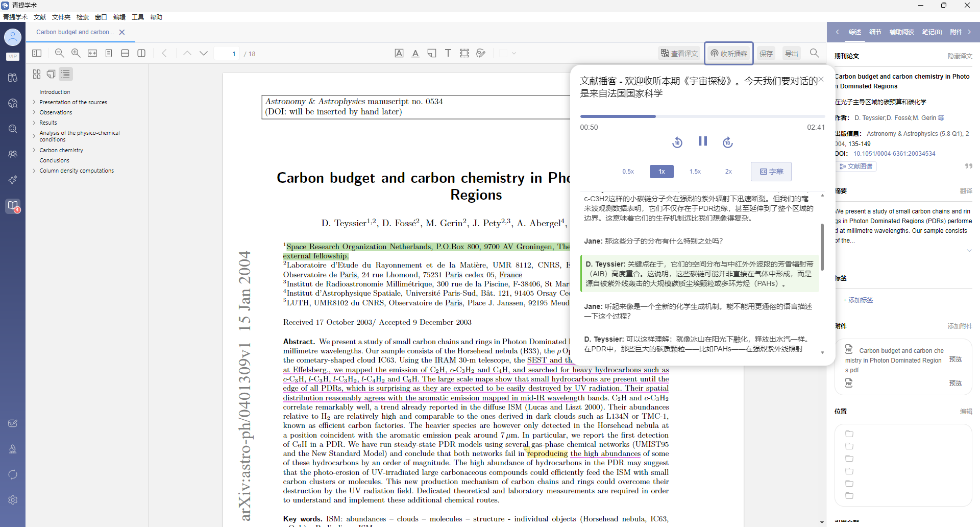Rewind the podcast 10 seconds

point(677,142)
